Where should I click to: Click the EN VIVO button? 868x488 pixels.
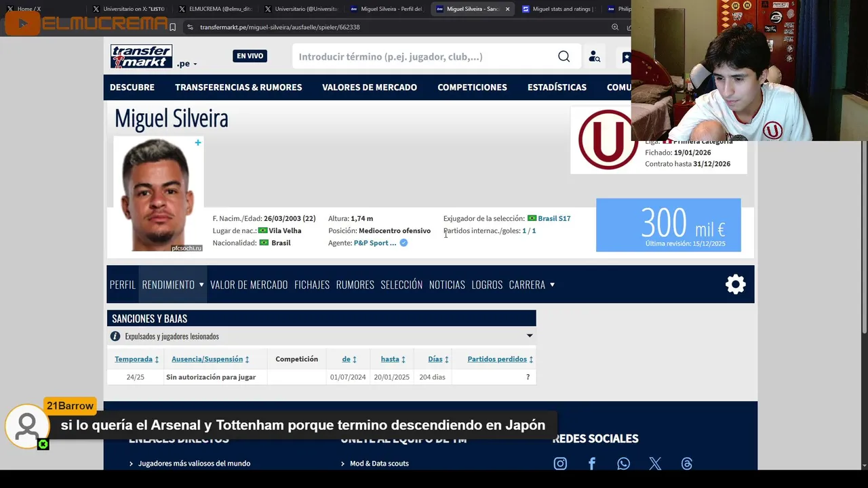(x=250, y=56)
